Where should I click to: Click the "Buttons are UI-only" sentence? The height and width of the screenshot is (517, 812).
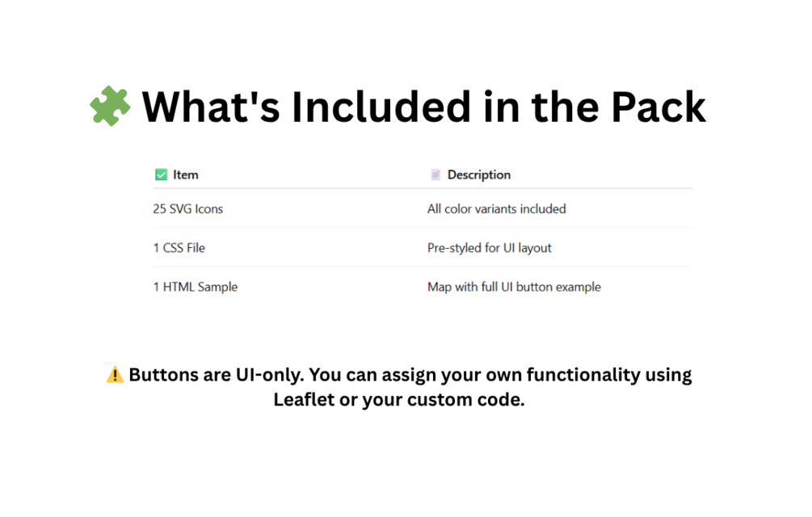(217, 375)
